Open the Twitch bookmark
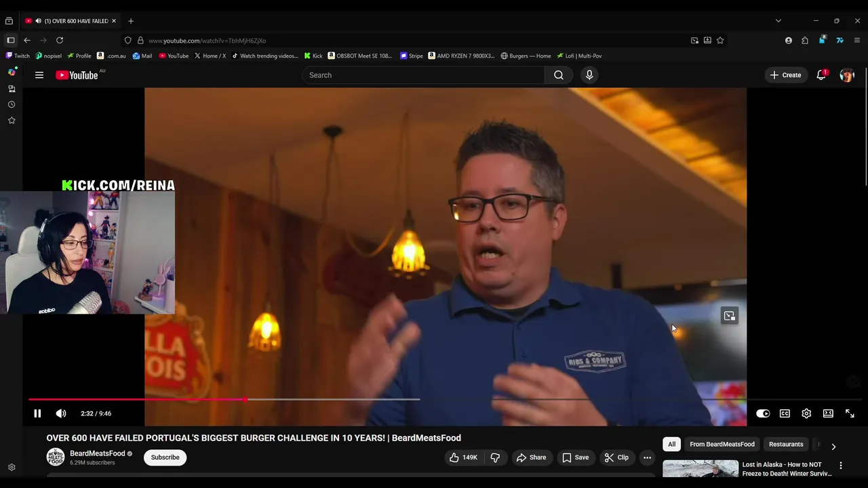Viewport: 868px width, 488px height. pos(18,56)
